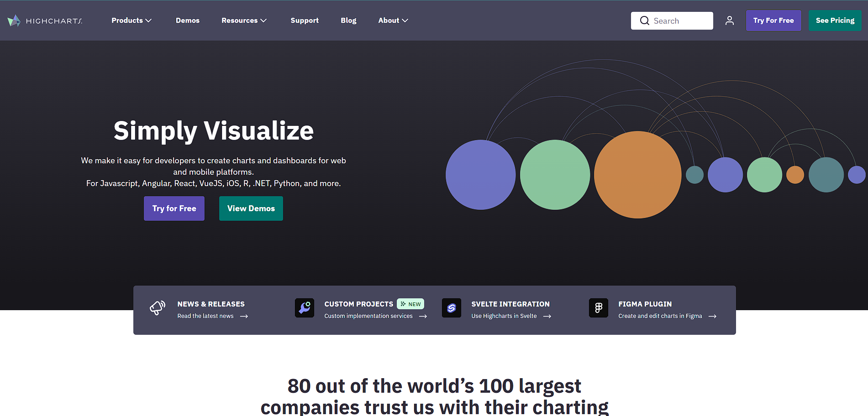Navigate to the Blog
Screen dimensions: 868x416
pos(348,21)
